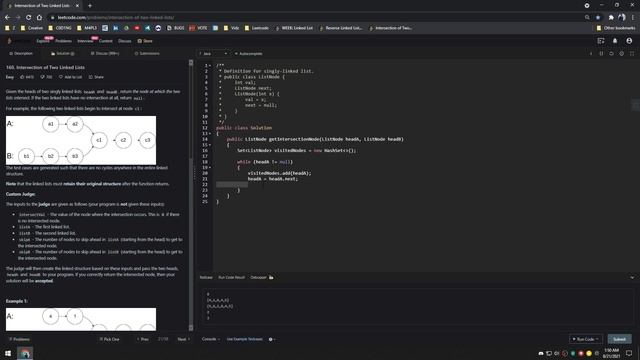640x360 pixels.
Task: Collapse the console panel chevron
Action: [x=632, y=277]
